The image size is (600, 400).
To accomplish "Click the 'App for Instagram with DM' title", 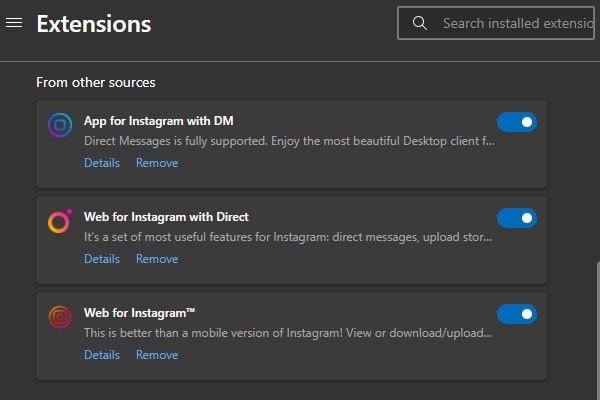I will [158, 121].
